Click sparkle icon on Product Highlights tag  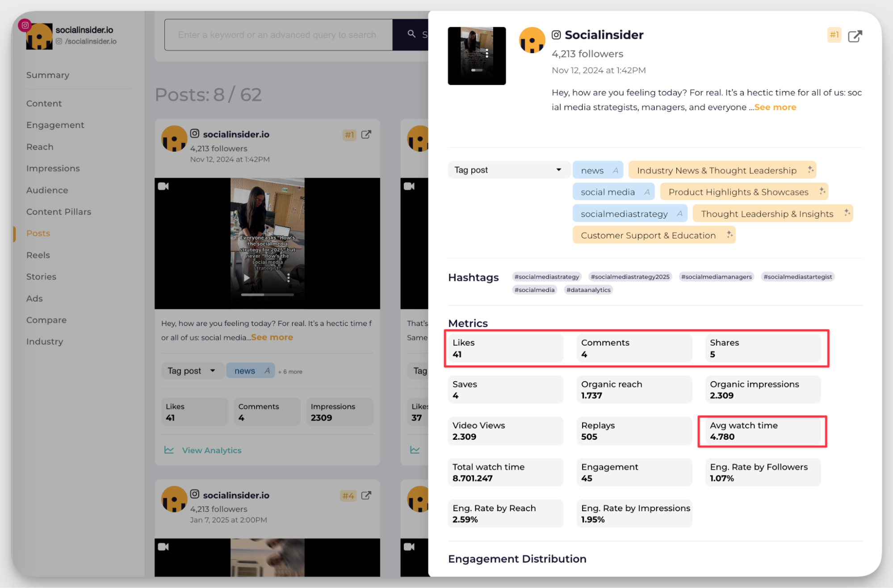[822, 191]
